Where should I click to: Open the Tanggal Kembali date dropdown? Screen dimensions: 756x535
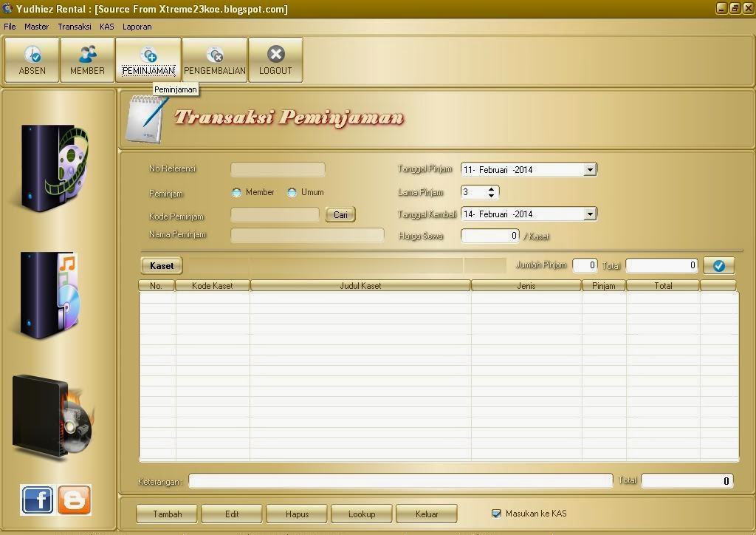pyautogui.click(x=590, y=214)
